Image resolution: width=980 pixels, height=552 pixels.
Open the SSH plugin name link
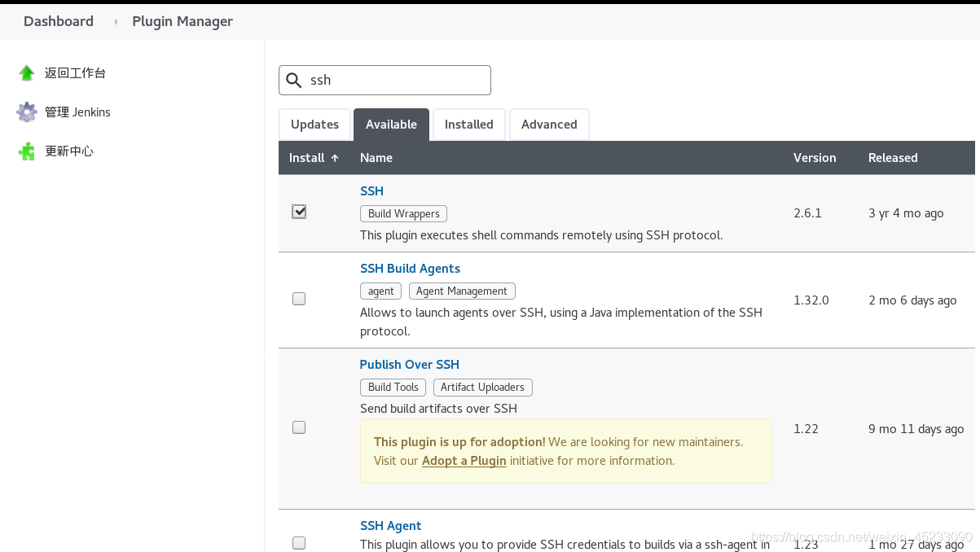pos(371,191)
